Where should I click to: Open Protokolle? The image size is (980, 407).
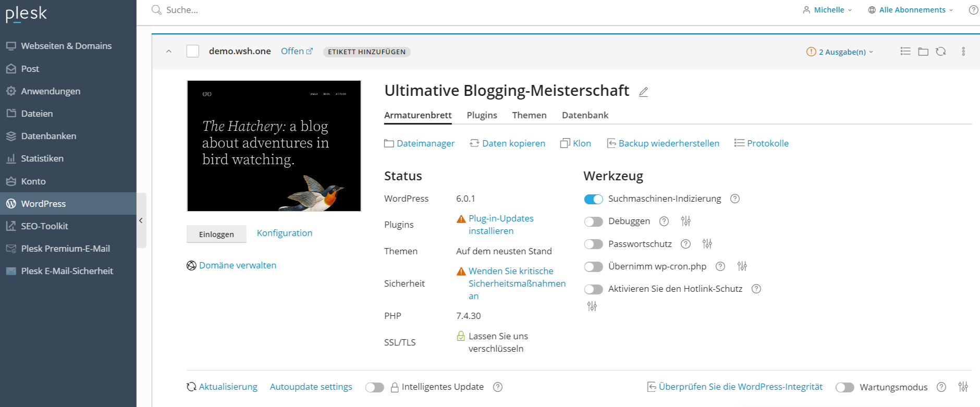762,143
